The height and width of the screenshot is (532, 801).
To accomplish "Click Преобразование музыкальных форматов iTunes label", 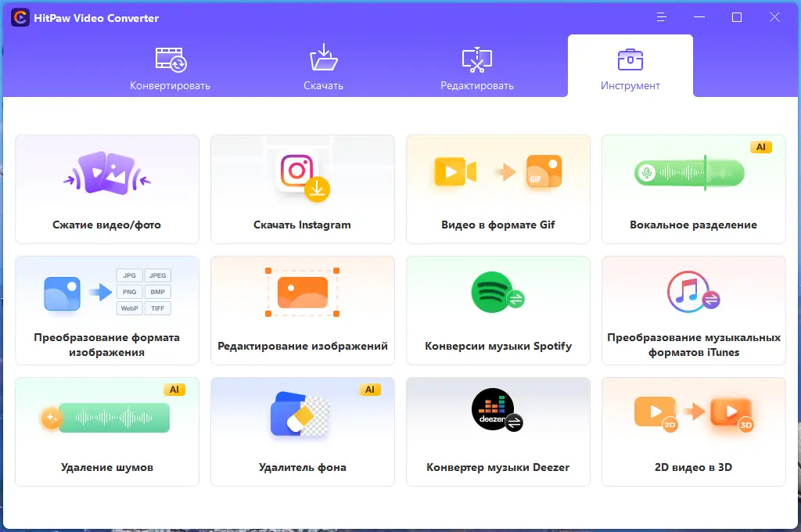I will point(694,345).
